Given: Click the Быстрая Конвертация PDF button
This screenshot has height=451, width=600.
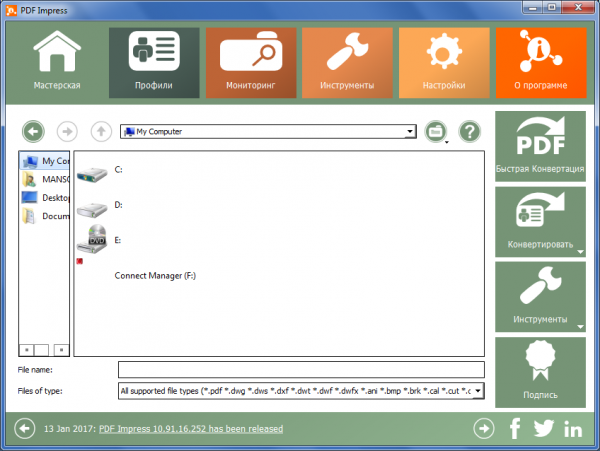Looking at the screenshot, I should click(x=540, y=146).
